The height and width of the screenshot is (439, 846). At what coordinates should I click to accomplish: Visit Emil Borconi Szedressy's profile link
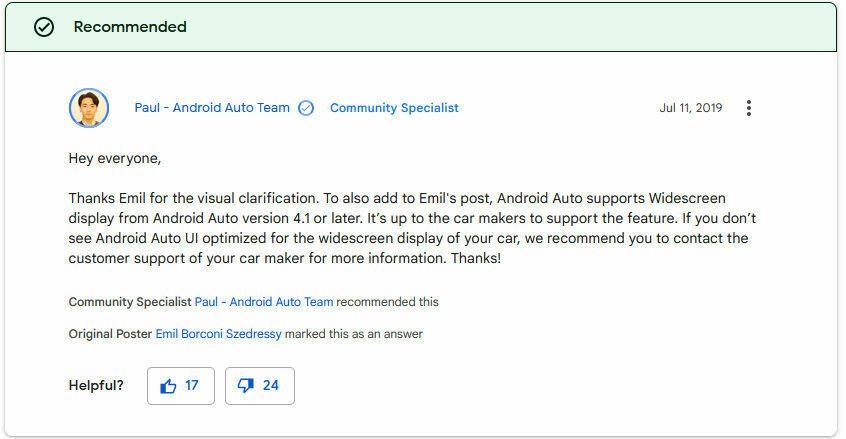coord(218,334)
